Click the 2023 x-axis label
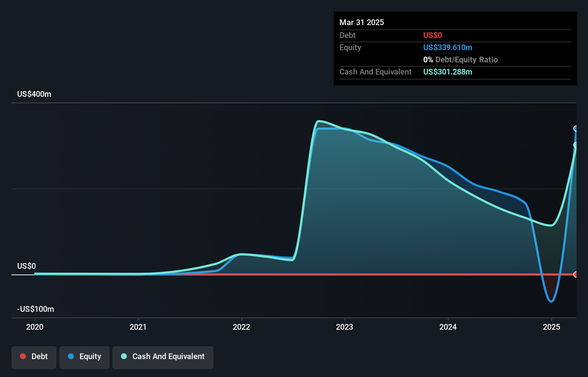Image resolution: width=588 pixels, height=377 pixels. [x=344, y=327]
